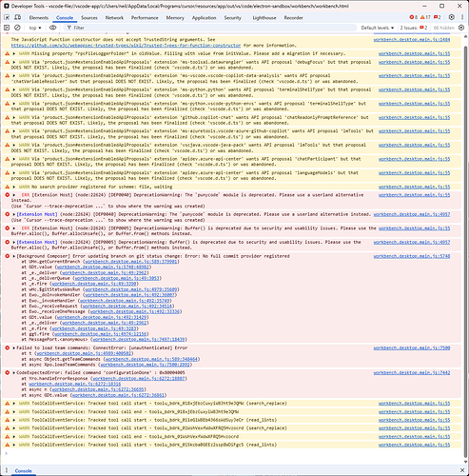Open stack link beside 'Yro.handleErrorResponse'
The width and height of the screenshot is (469, 476).
(139, 378)
